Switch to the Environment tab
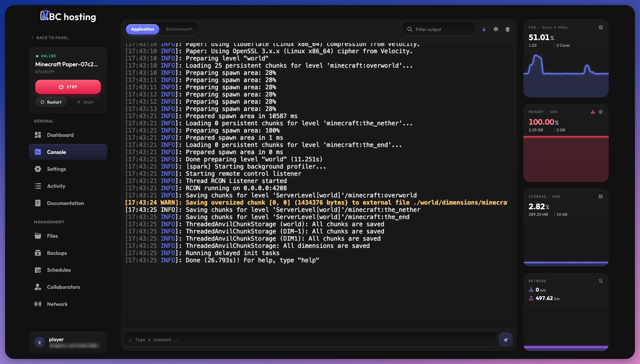The width and height of the screenshot is (640, 364). [179, 29]
